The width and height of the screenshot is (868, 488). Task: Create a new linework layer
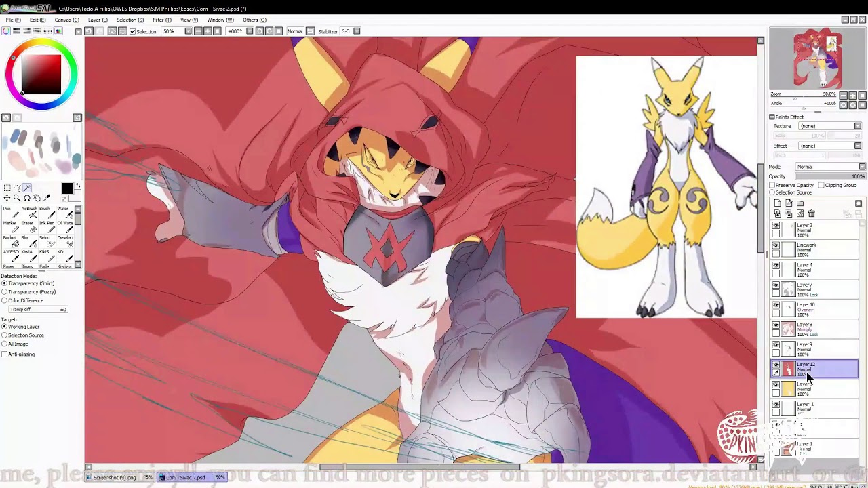pyautogui.click(x=789, y=203)
